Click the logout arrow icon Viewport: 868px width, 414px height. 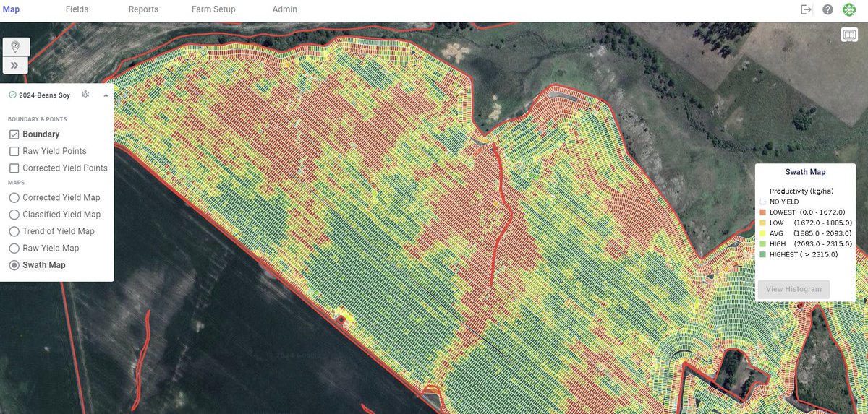pyautogui.click(x=807, y=9)
